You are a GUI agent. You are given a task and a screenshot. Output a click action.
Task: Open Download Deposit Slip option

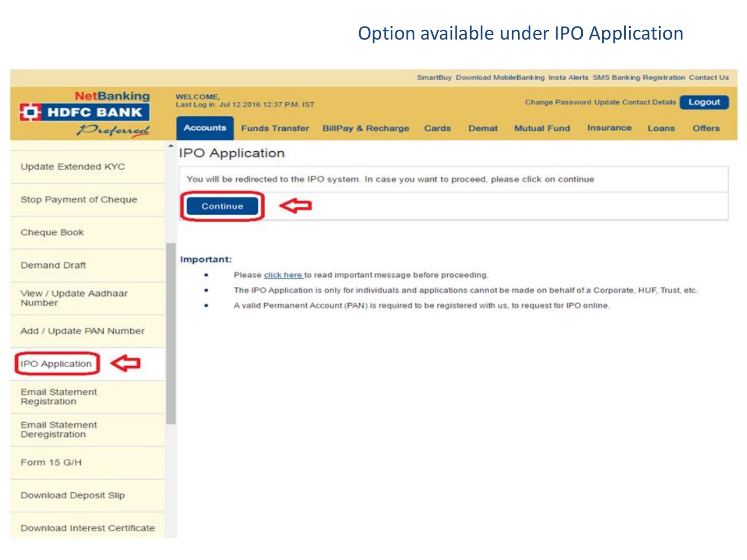click(x=87, y=496)
